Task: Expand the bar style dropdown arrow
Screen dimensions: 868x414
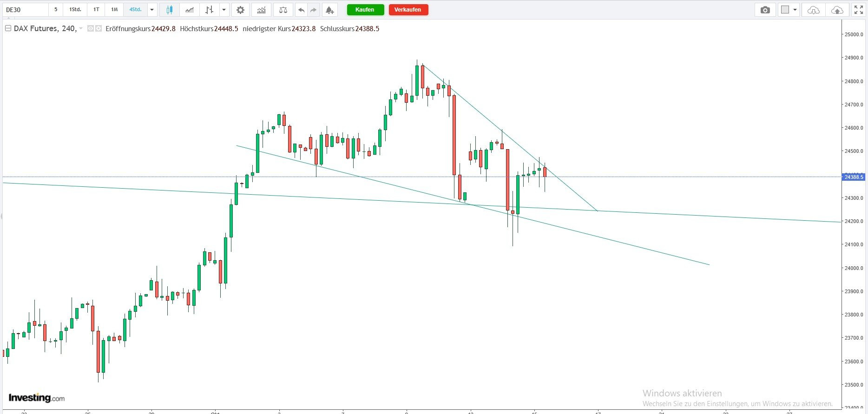Action: click(224, 10)
